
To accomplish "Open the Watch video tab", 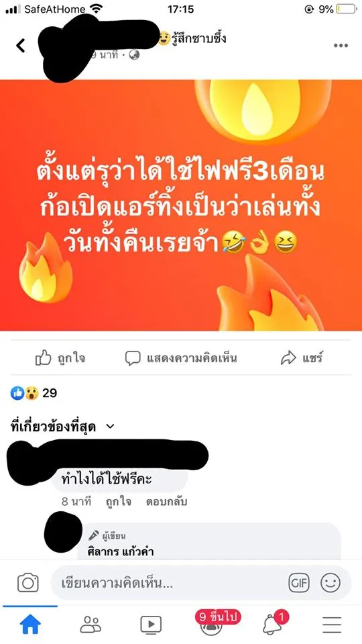I will point(151,625).
